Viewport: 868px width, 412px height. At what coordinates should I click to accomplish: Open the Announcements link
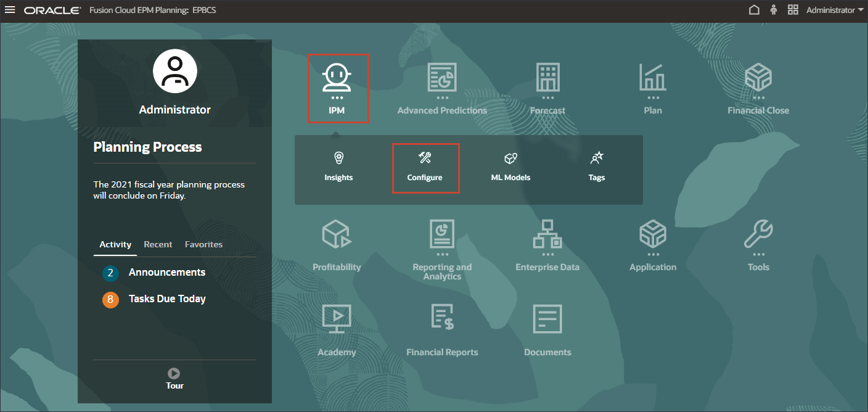click(x=167, y=272)
